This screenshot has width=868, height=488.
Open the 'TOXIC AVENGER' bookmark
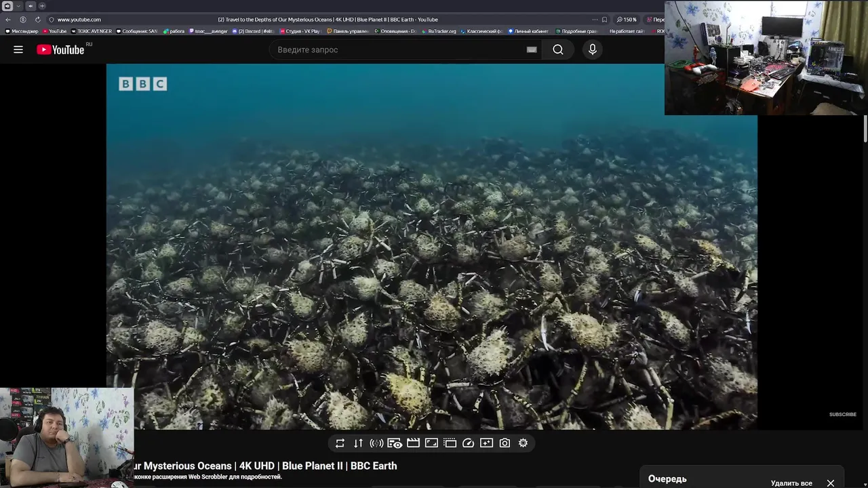point(92,31)
